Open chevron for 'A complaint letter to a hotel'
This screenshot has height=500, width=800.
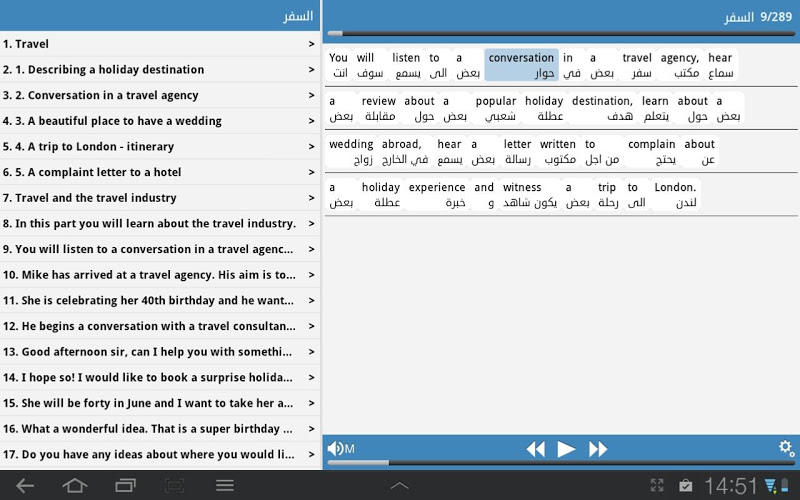pyautogui.click(x=311, y=172)
